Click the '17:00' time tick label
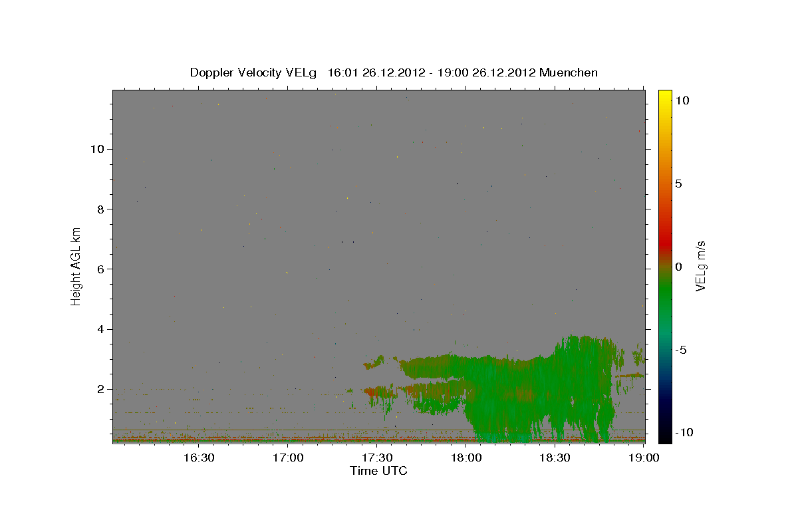The height and width of the screenshot is (532, 798). point(288,458)
